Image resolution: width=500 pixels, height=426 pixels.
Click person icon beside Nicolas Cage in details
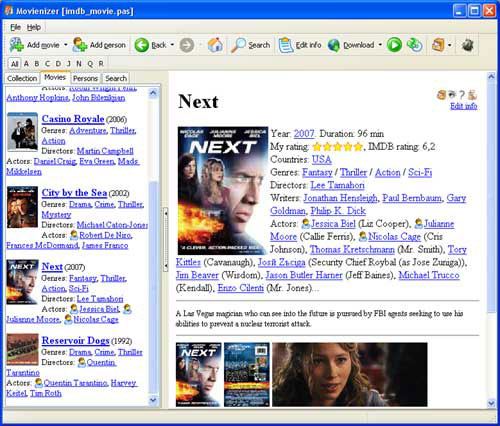(x=363, y=237)
